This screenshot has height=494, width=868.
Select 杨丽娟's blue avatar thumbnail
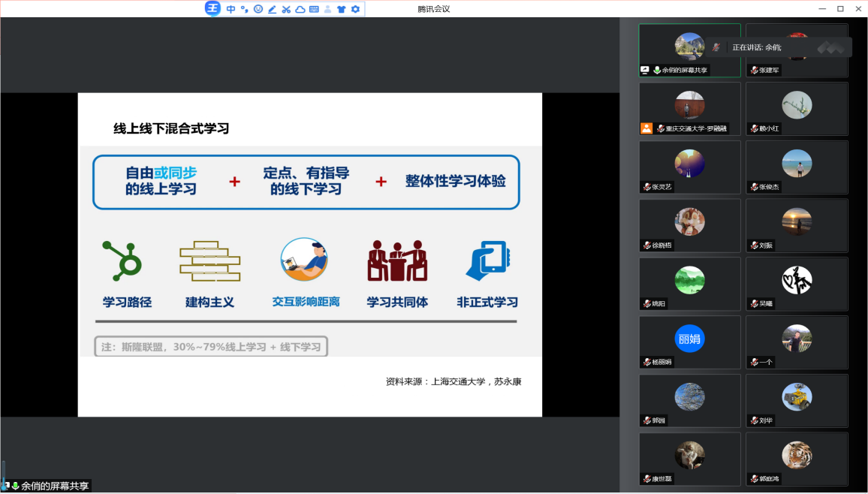689,338
